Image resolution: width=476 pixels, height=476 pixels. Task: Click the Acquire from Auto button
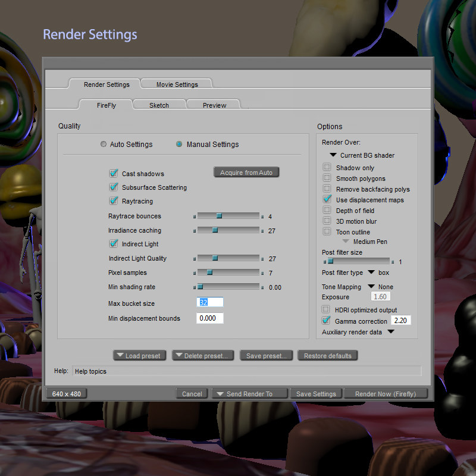point(246,173)
